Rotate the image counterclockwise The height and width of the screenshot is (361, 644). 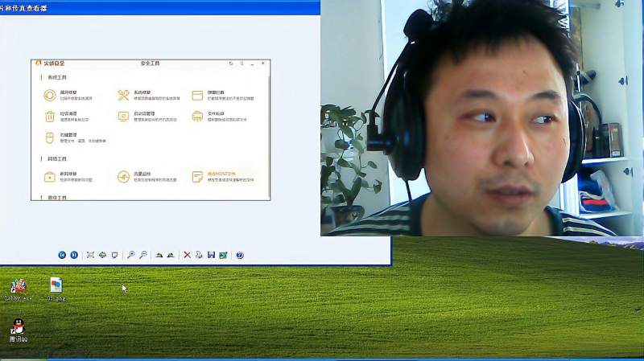tap(171, 255)
